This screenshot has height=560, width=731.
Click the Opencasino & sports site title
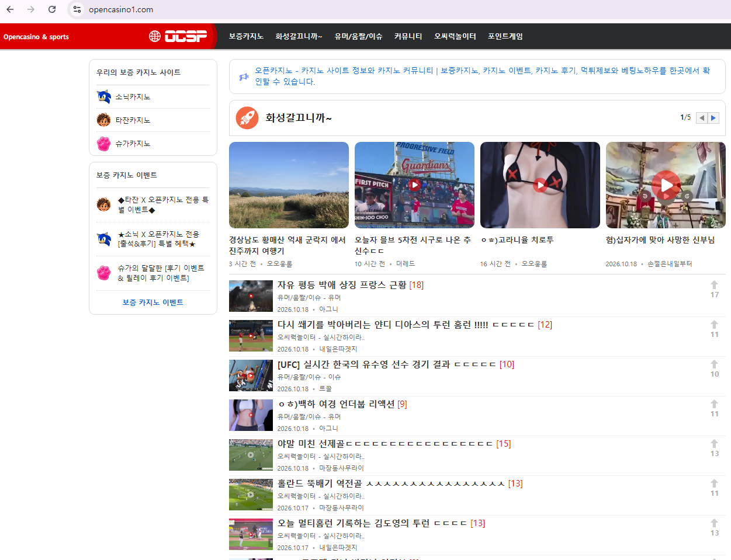36,37
